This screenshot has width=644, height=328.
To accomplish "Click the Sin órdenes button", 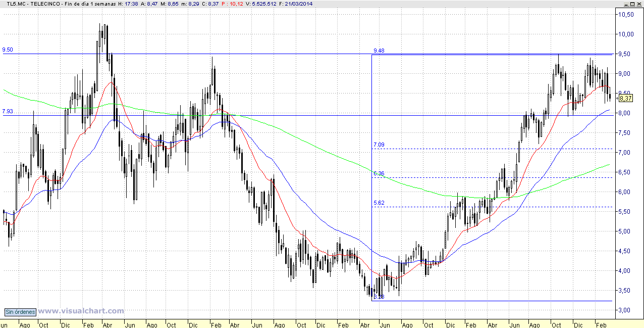I will click(x=21, y=312).
